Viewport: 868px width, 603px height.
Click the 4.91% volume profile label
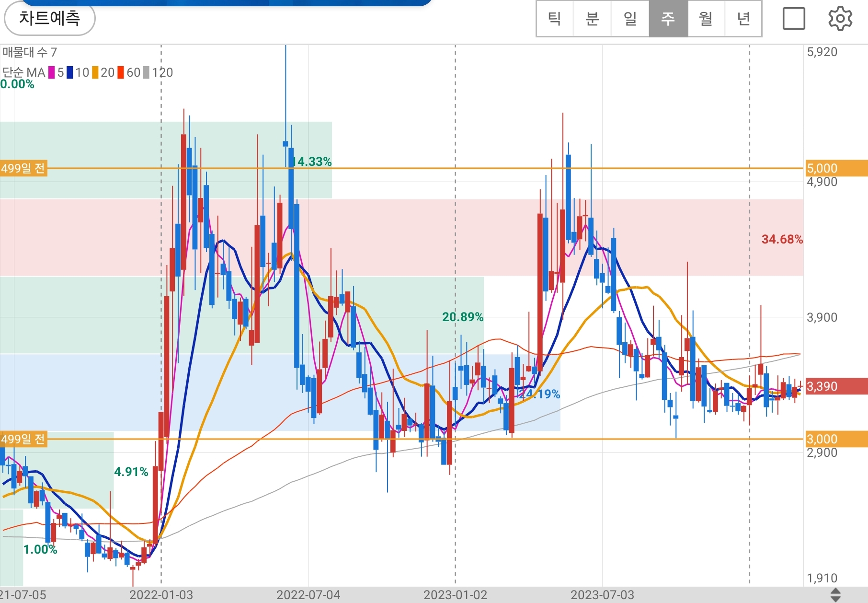[x=131, y=472]
